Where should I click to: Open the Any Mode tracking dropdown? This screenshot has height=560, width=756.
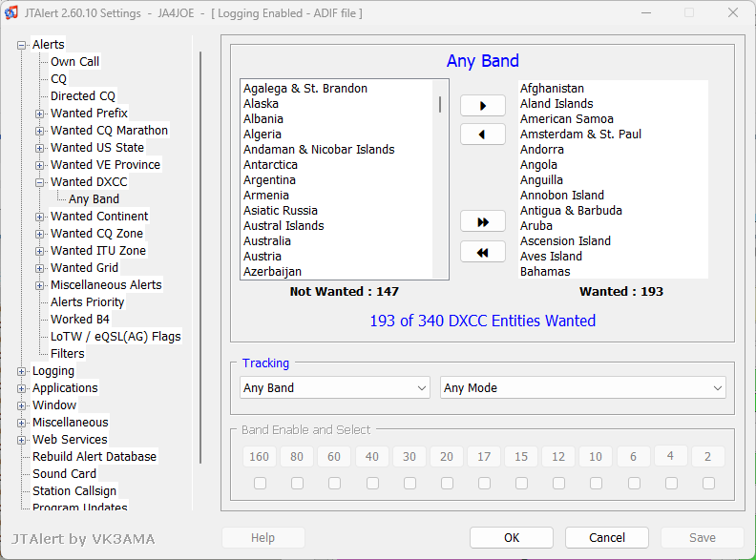(582, 388)
